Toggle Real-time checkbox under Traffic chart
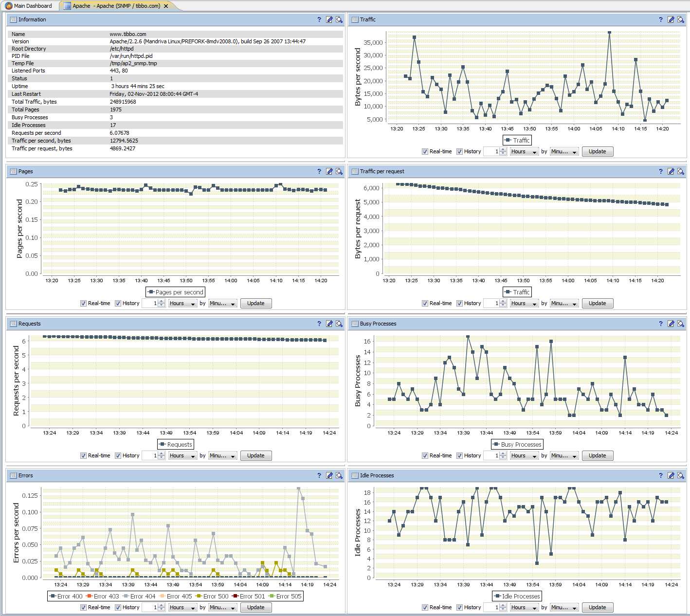Viewport: 690px width, 616px height. (x=425, y=151)
